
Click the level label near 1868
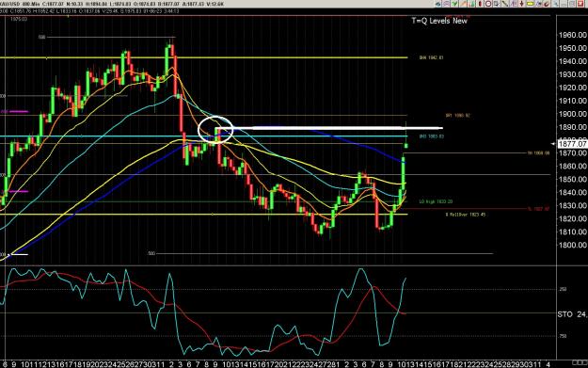click(538, 153)
